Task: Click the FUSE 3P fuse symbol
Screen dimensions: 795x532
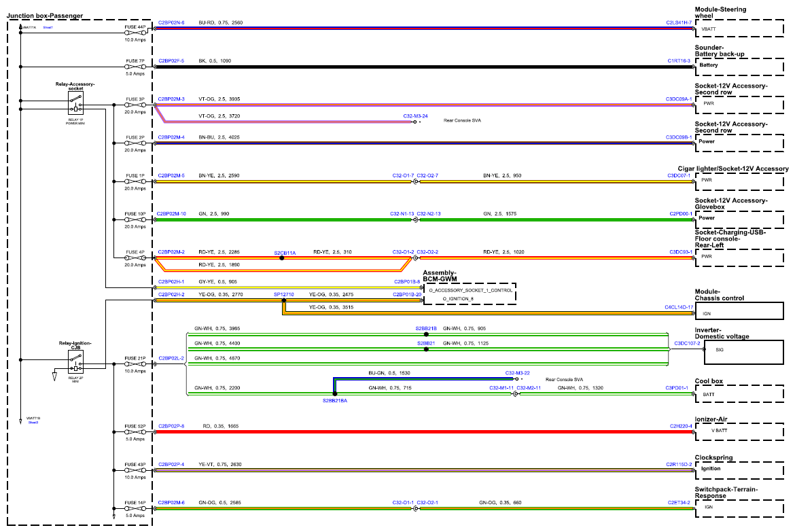Action: (135, 105)
